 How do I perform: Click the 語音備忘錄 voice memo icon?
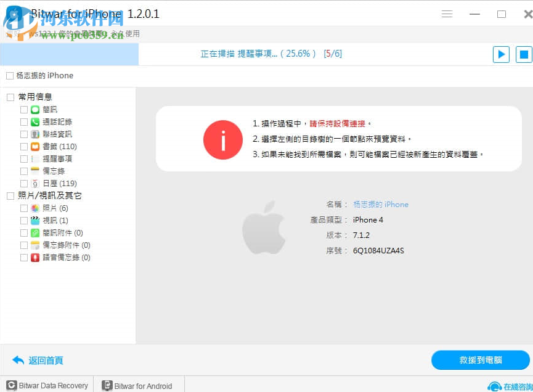[x=34, y=257]
